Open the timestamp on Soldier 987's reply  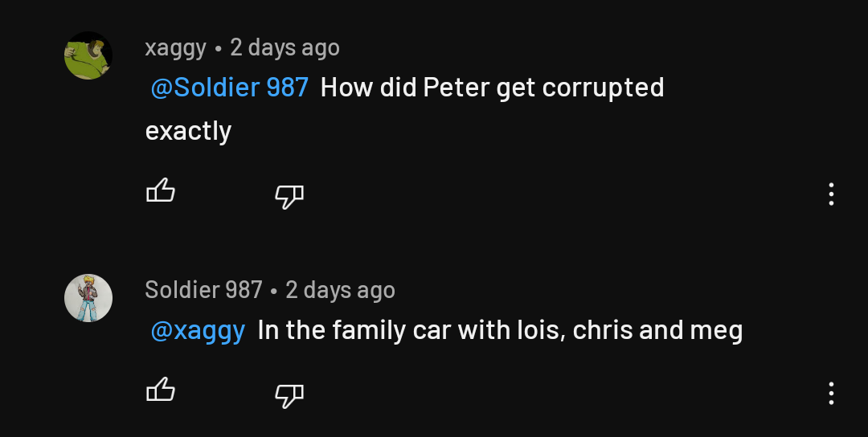point(340,290)
